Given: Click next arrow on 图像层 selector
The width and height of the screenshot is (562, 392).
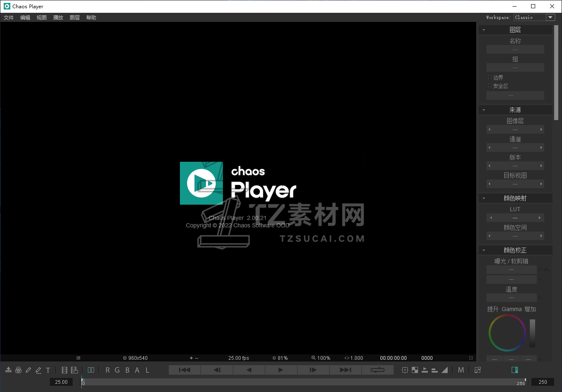Looking at the screenshot, I should point(541,130).
